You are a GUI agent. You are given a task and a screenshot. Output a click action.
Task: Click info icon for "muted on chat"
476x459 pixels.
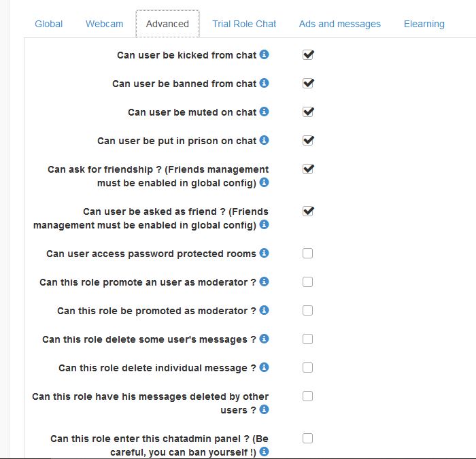click(265, 112)
